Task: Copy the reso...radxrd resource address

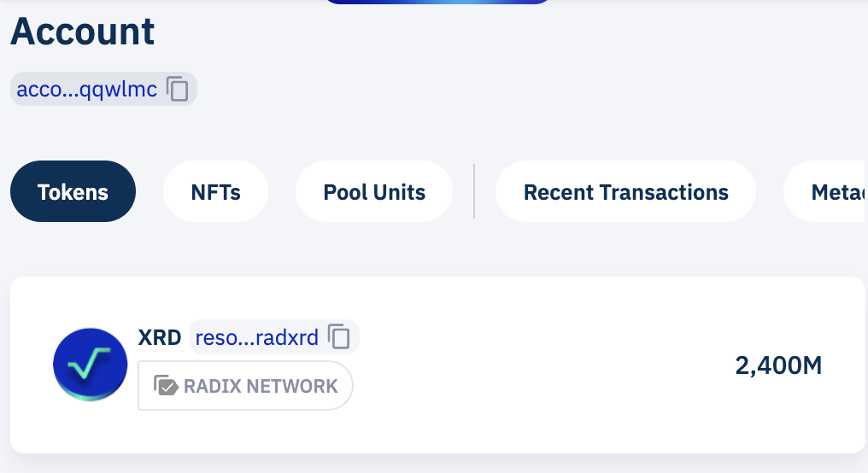Action: coord(339,336)
